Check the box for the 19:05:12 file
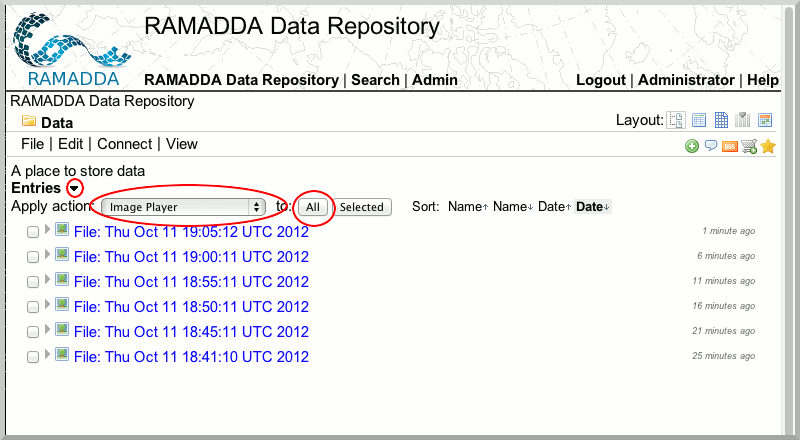The height and width of the screenshot is (440, 800). 33,232
